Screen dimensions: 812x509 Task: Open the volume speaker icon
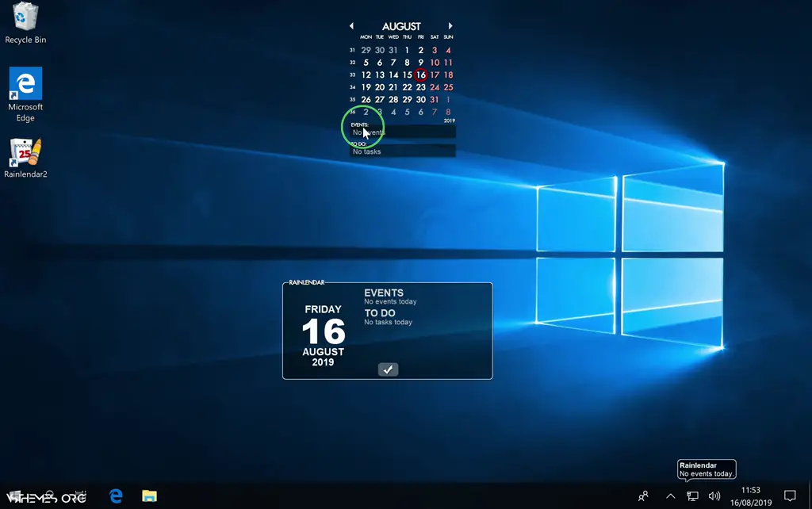click(714, 496)
